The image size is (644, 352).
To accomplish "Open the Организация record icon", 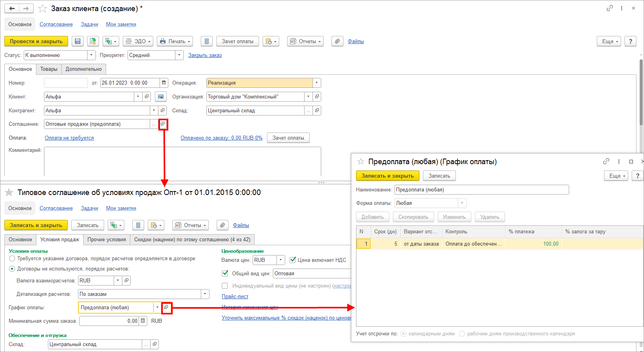I will click(317, 97).
